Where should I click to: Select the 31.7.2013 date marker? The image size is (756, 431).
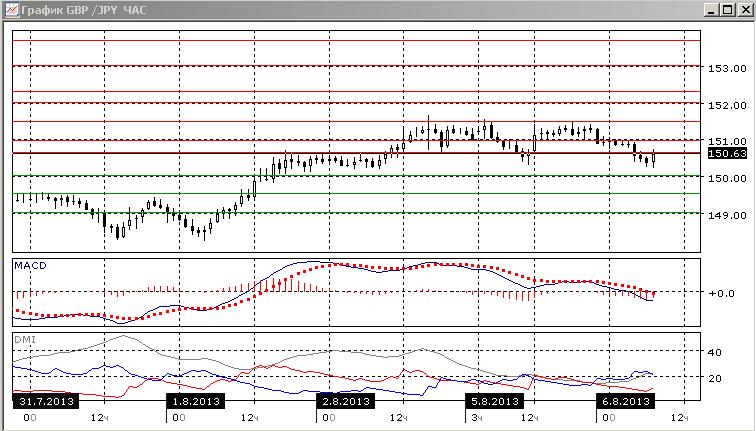coord(46,401)
